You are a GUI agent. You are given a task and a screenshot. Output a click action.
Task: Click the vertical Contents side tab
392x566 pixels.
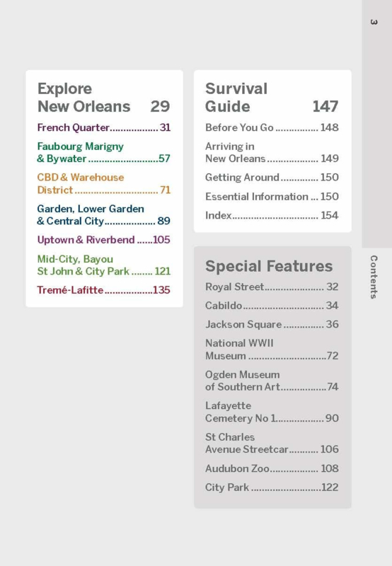(x=374, y=277)
